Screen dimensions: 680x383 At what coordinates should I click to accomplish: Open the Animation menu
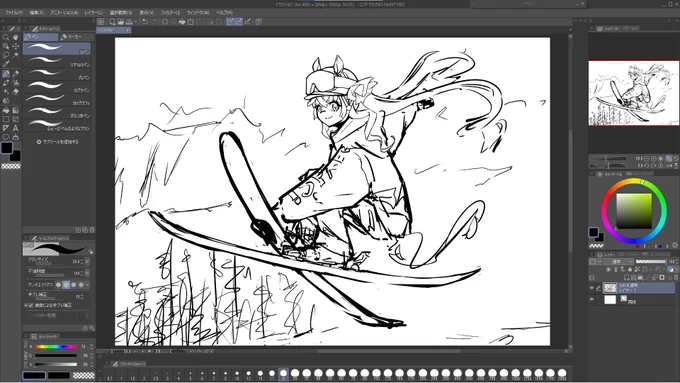click(x=64, y=13)
